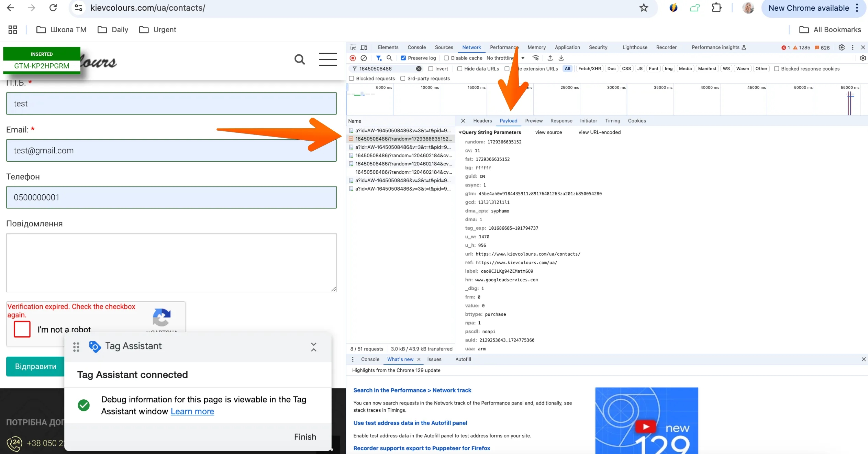Click the website search magnifier icon
The image size is (868, 454).
tap(300, 60)
